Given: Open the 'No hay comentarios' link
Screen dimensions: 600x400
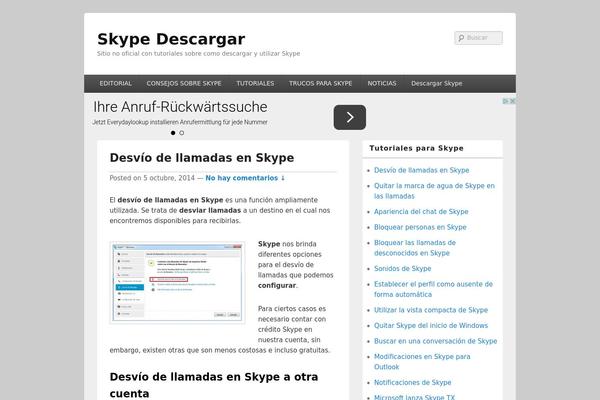Looking at the screenshot, I should point(245,178).
